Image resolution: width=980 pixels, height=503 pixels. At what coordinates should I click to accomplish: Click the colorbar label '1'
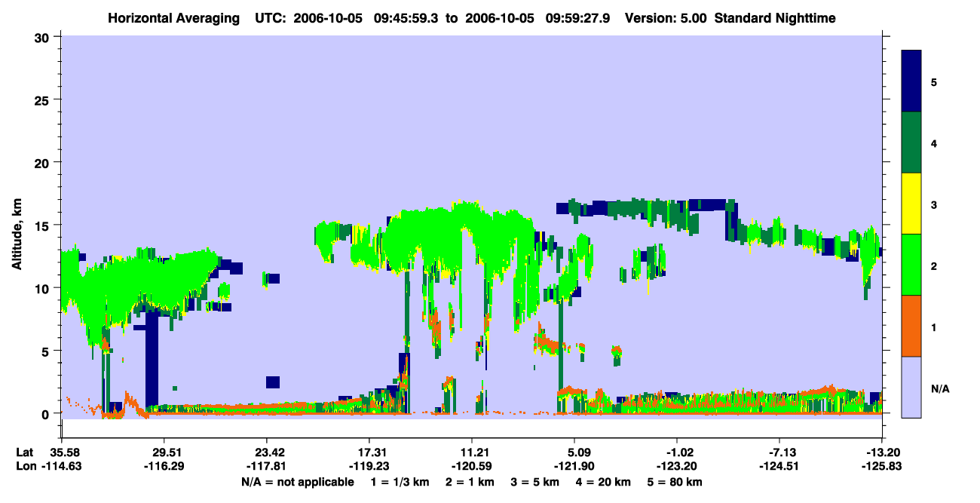click(x=934, y=327)
